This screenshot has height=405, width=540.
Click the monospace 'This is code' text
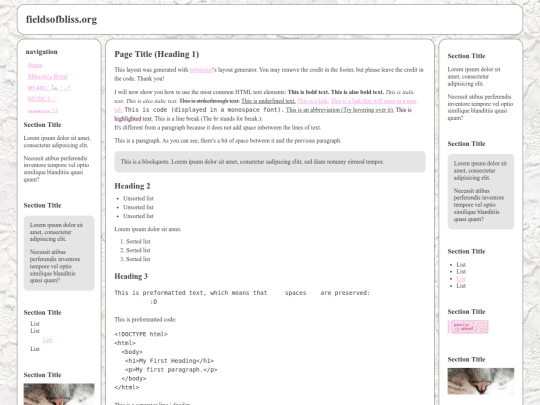point(204,110)
